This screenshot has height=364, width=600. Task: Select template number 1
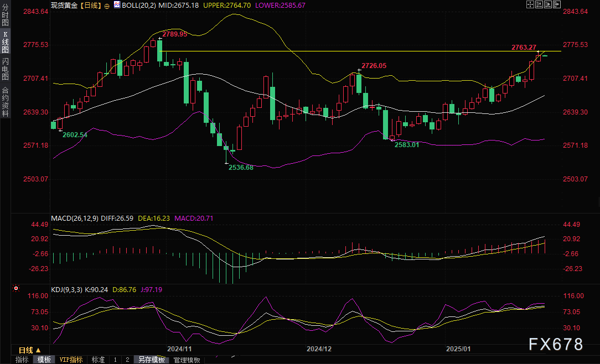click(x=115, y=360)
